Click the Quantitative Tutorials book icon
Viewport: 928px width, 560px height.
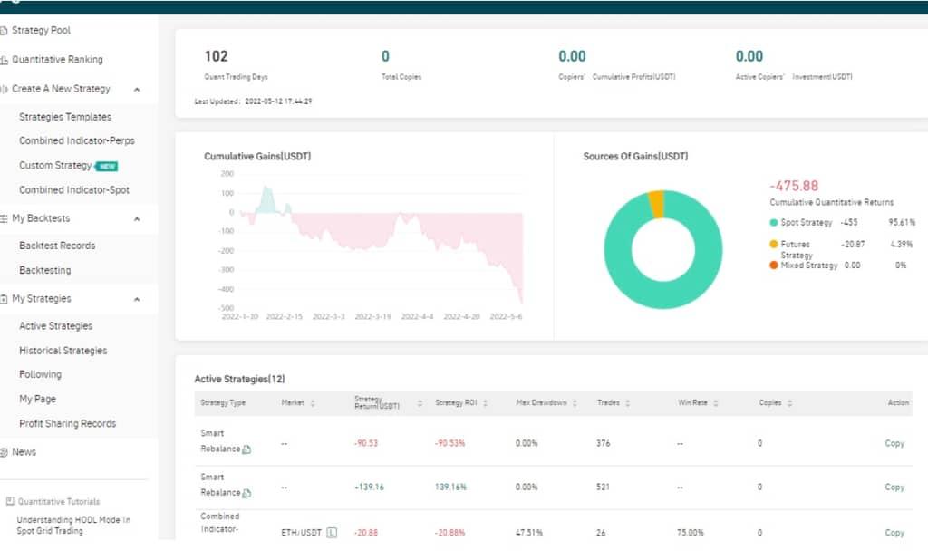coord(9,501)
